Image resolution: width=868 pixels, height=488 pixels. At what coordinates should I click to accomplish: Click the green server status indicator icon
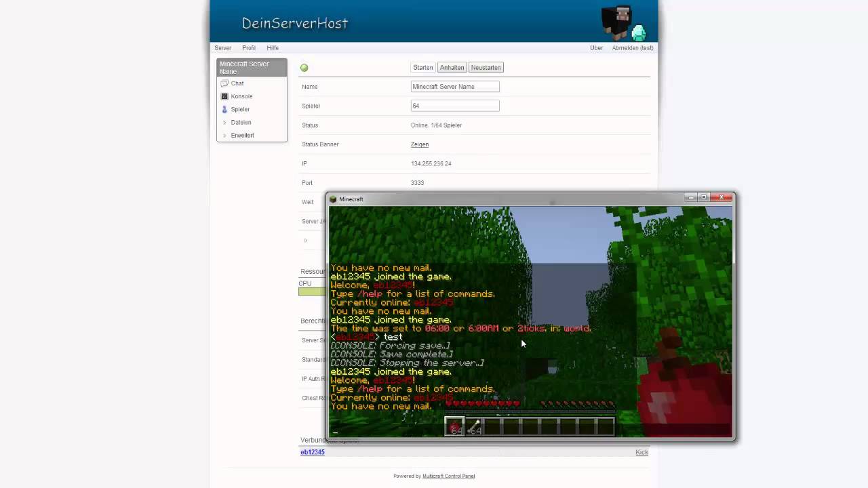tap(304, 68)
